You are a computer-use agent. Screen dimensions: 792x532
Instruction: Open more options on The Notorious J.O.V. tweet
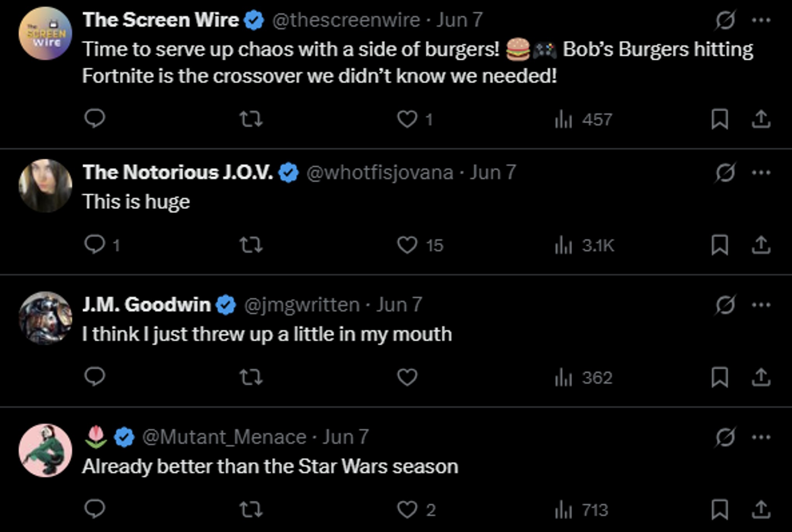click(761, 173)
